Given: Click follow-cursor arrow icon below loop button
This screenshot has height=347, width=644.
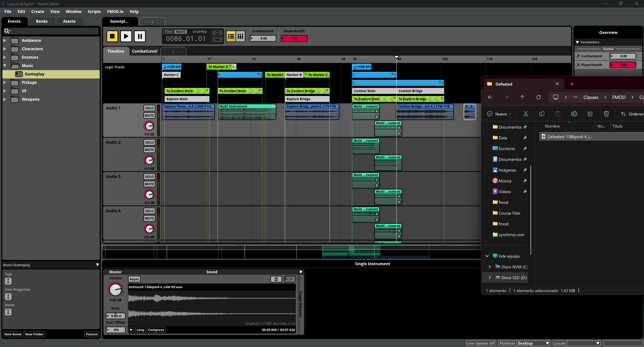Looking at the screenshot, I should point(217,39).
